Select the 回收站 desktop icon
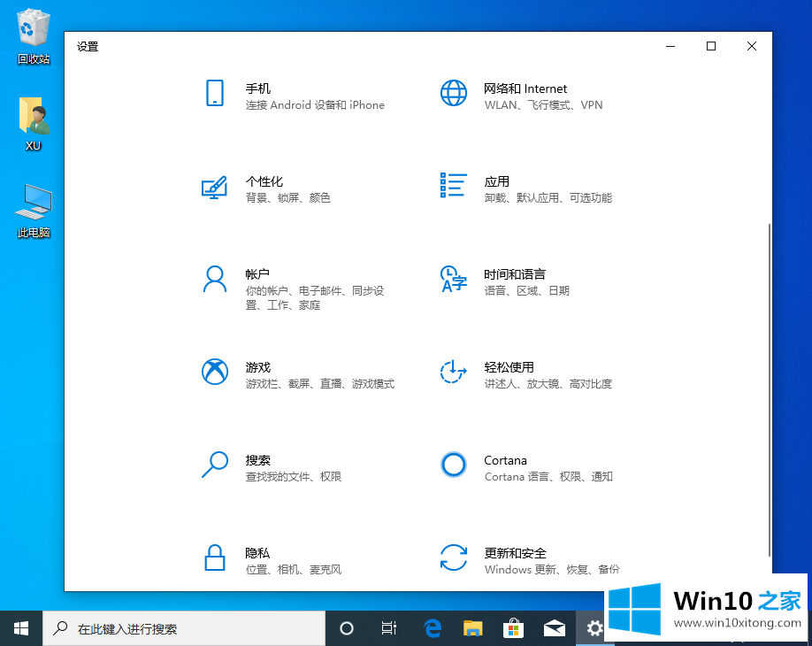812x646 pixels. [34, 36]
